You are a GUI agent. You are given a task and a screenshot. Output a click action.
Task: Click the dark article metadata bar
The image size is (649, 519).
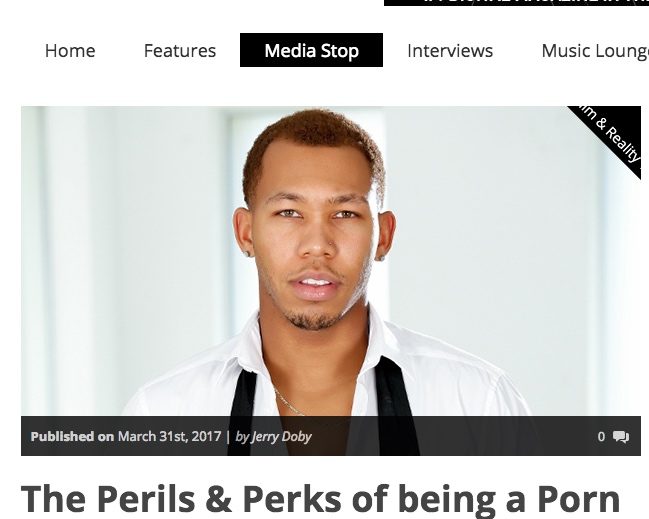(x=331, y=436)
